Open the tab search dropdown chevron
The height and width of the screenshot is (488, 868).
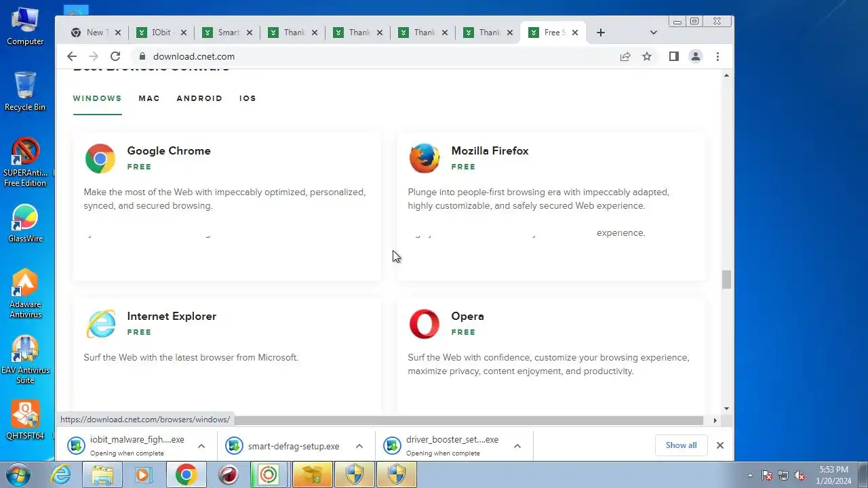653,32
